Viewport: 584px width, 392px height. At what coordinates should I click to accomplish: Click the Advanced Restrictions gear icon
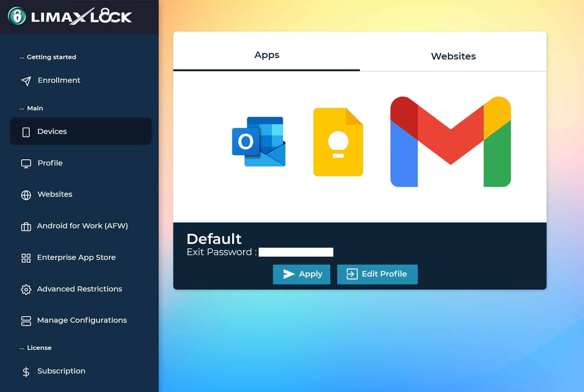[x=26, y=290]
